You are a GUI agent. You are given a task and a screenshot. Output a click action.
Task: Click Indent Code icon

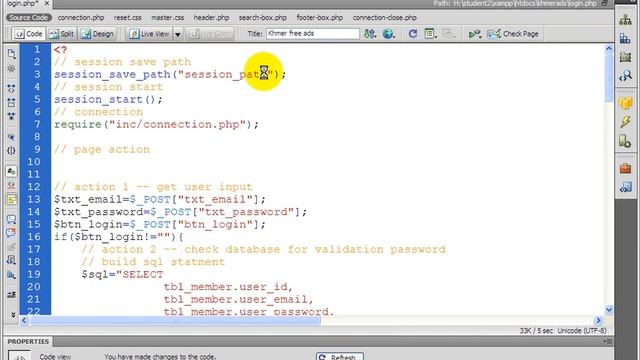[11, 294]
